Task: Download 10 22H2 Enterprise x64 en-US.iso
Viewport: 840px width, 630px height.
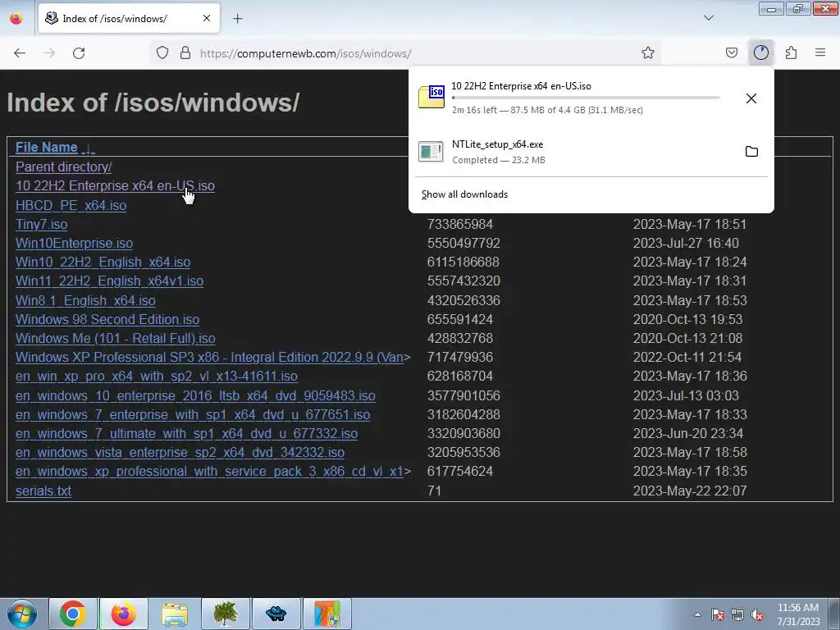Action: (x=115, y=186)
